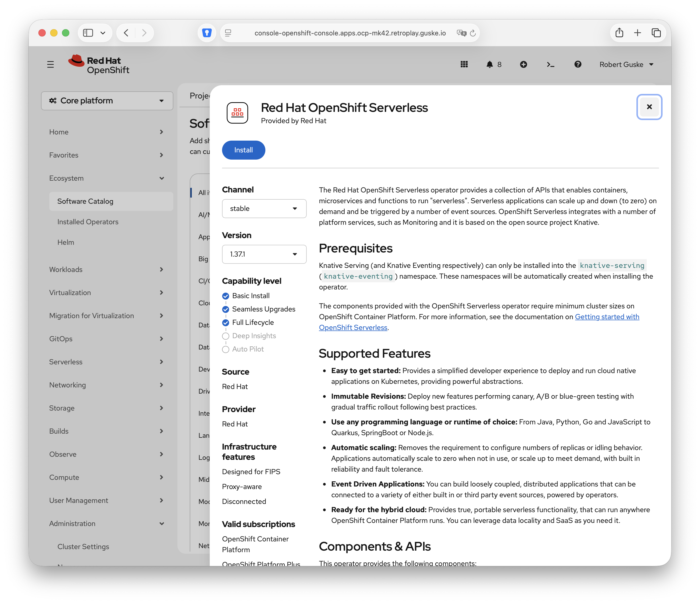
Task: Open Getting started with OpenShift Serverless link
Action: pos(479,322)
